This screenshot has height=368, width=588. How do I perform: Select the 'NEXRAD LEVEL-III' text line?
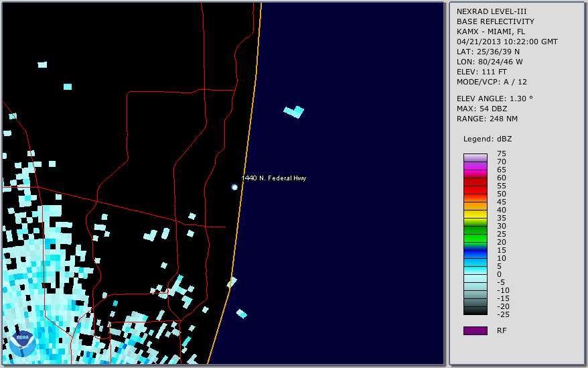(492, 11)
